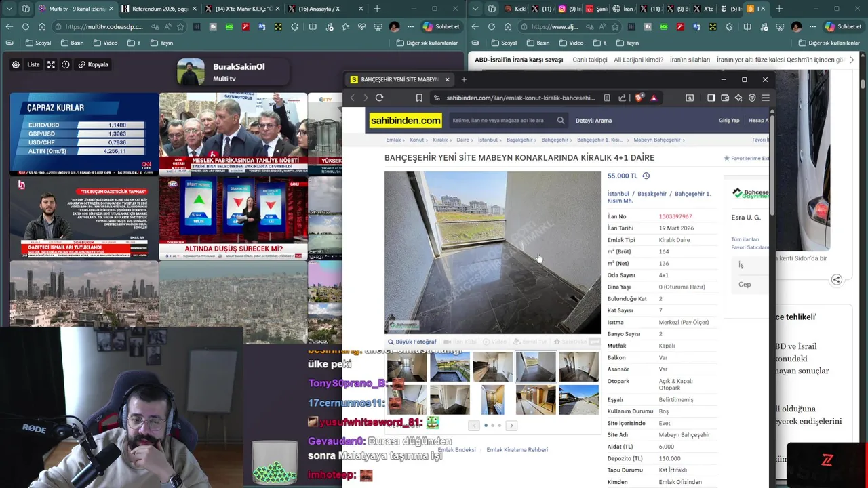Viewport: 868px width, 488px height.
Task: Click sahibinden.com logo
Action: tap(406, 121)
